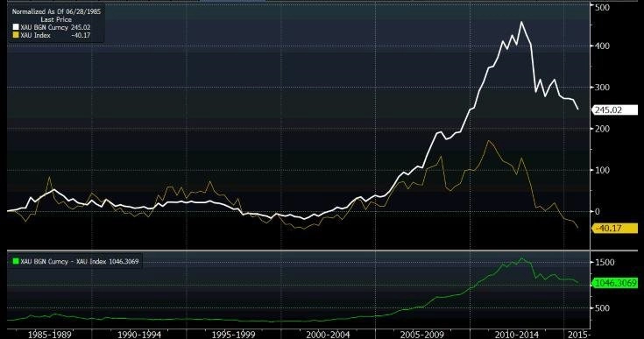Click the 1985-1989 x-axis label
Screen dimensions: 644x339
click(49, 335)
